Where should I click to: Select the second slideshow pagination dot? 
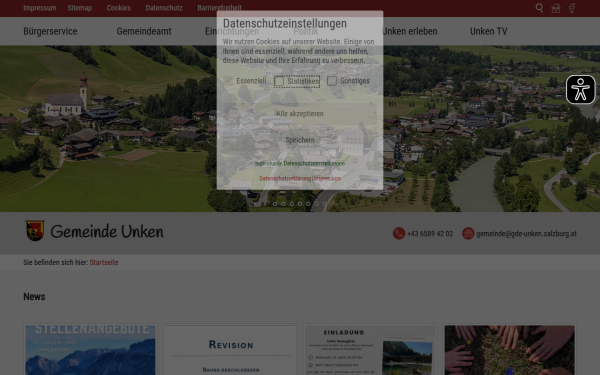(283, 204)
